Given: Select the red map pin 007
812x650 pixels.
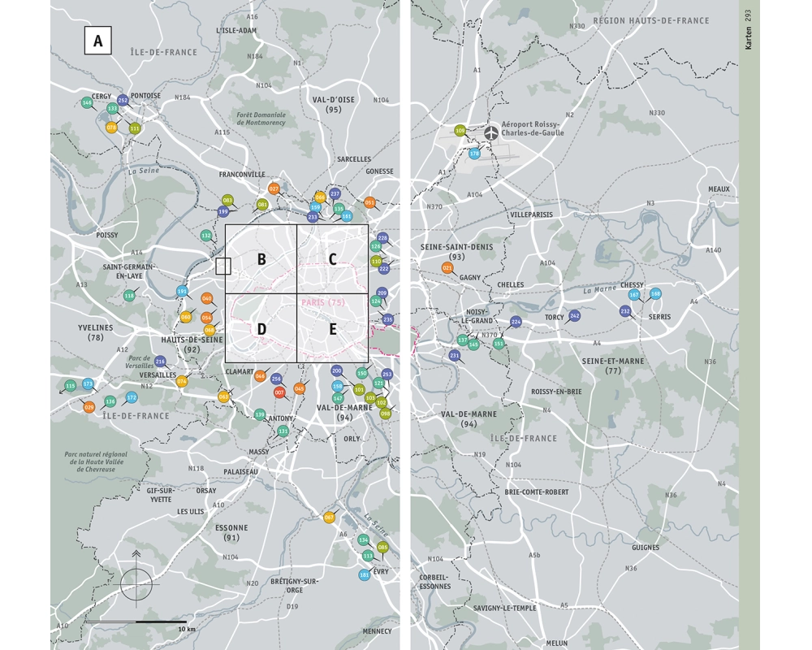Looking at the screenshot, I should (x=279, y=392).
